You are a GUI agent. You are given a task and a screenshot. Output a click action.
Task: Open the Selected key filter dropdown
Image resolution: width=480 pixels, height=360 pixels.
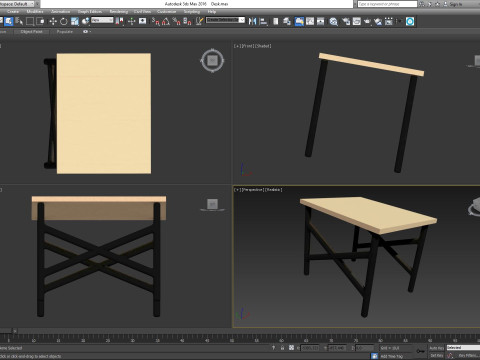point(463,348)
